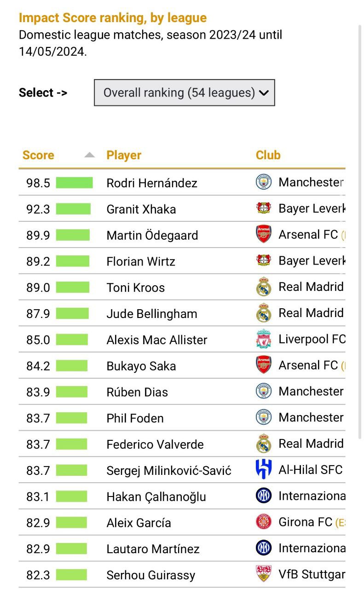Viewport: 364px width, 589px height.
Task: Click the VfB Stuttgart crest
Action: (x=264, y=574)
